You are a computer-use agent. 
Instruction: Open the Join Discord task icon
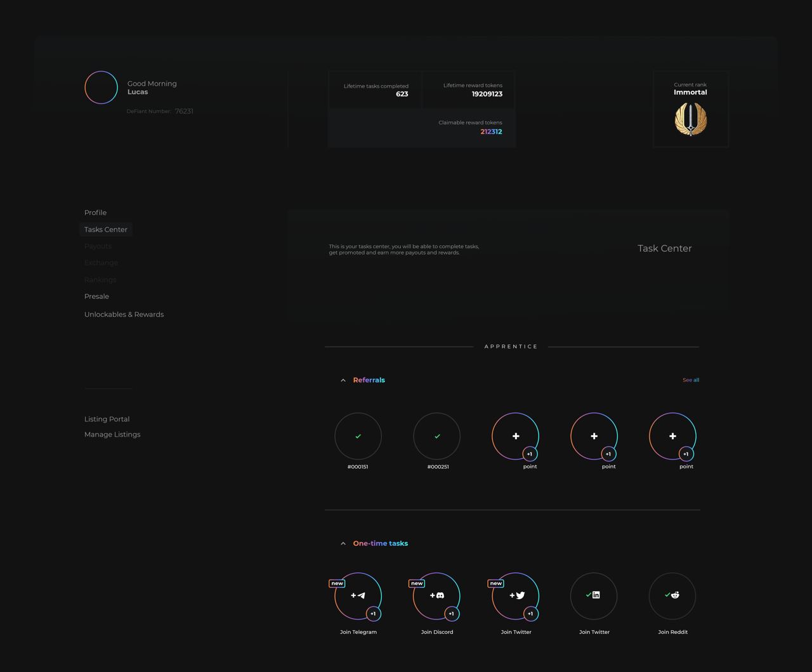[x=436, y=596]
